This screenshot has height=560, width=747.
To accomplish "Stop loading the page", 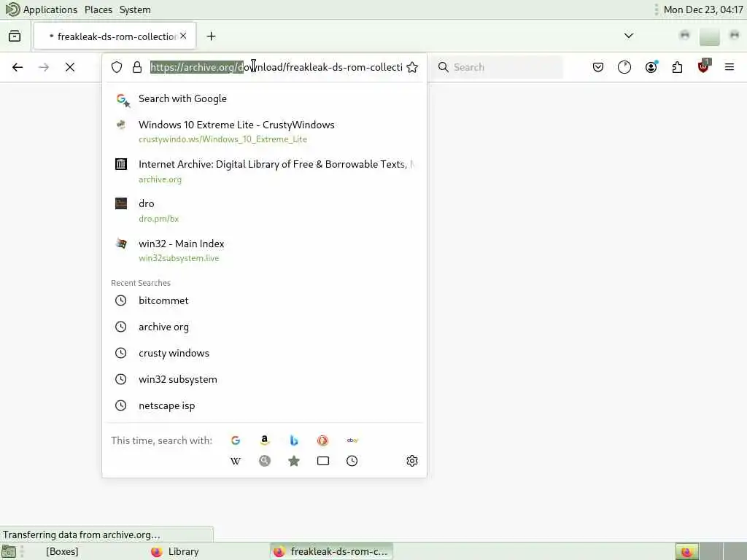I will point(70,67).
